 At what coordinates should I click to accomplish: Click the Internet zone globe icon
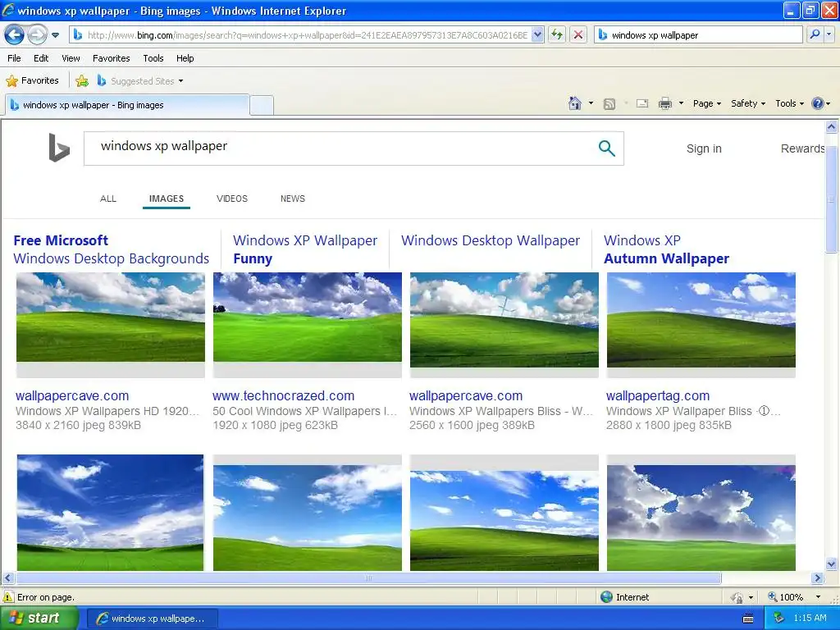pos(606,597)
